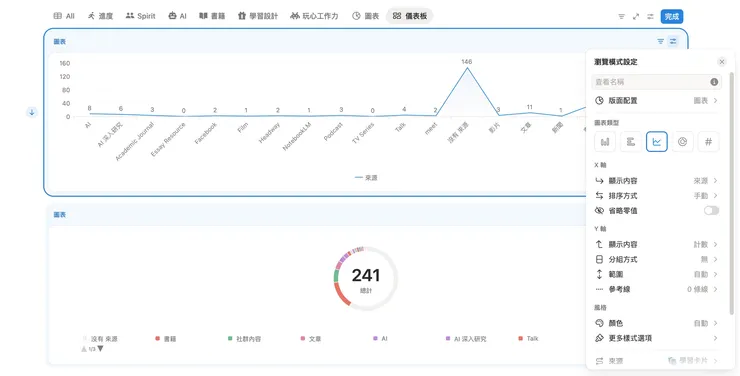Click the previous-page triangle in donut legend
Viewport: 740px width, 376px height.
tap(84, 349)
